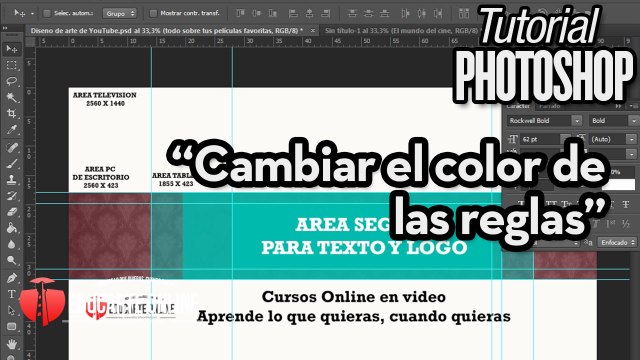This screenshot has width=640, height=360.
Task: Toggle Ordinals OpenType button (1st)
Action: (x=611, y=224)
